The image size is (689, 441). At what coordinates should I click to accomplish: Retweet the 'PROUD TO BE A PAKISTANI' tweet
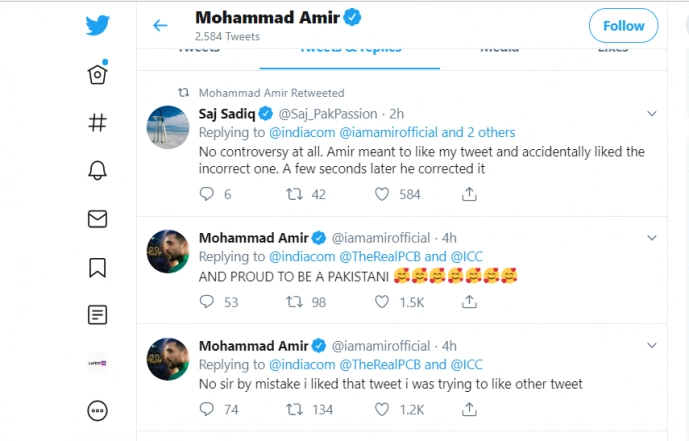click(295, 301)
